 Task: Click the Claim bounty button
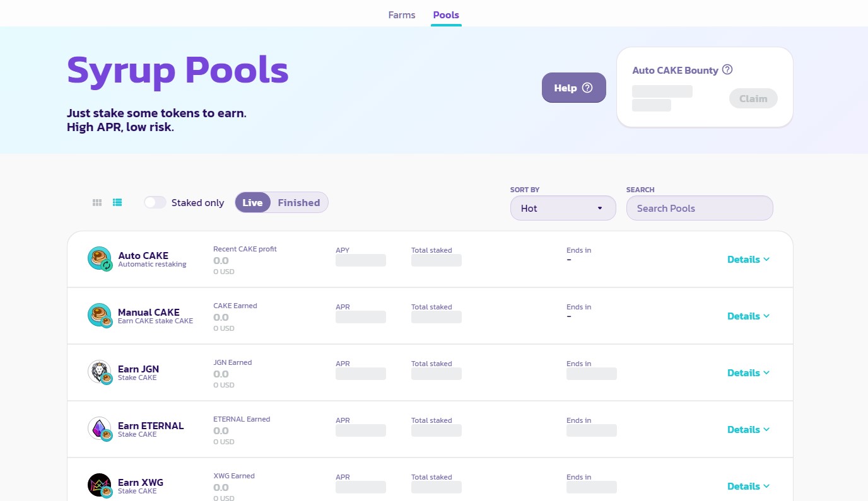pos(753,98)
